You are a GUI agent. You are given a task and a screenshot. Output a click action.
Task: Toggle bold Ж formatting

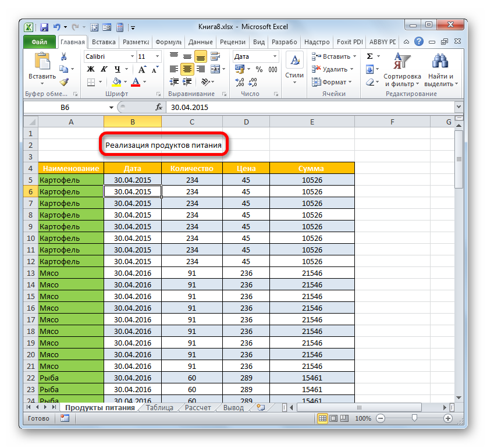[91, 69]
